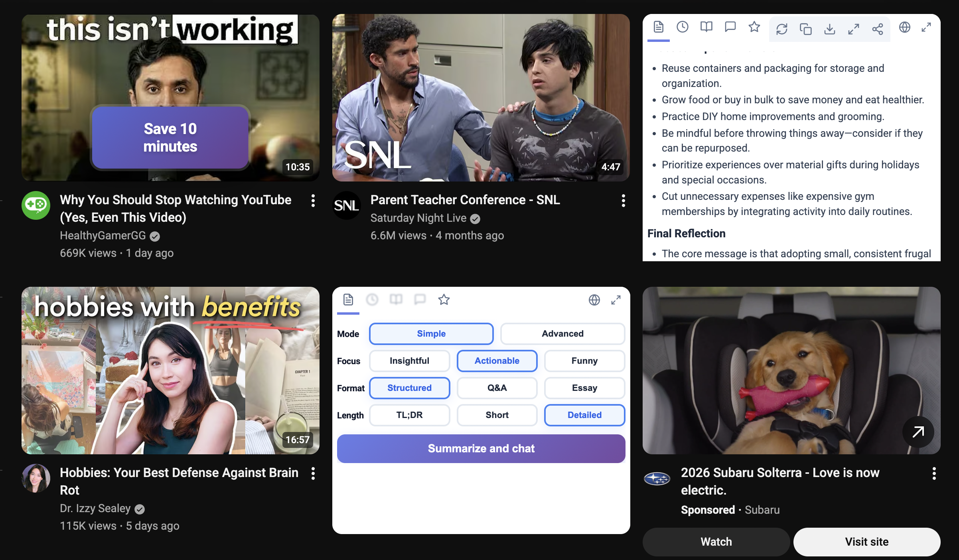The width and height of the screenshot is (959, 560).
Task: Choose Q&A as the summary format
Action: (497, 388)
